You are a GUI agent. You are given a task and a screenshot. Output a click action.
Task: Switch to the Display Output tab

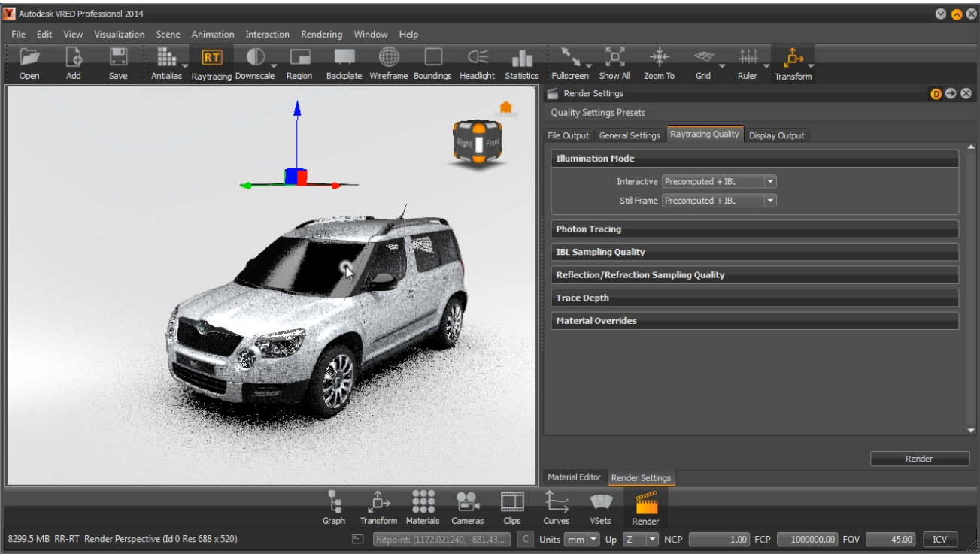click(777, 135)
